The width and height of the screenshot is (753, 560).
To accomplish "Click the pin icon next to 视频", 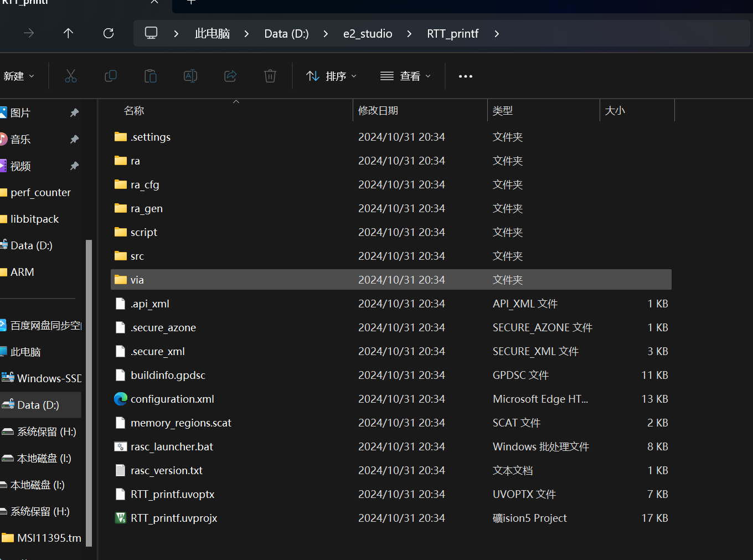I will (x=74, y=166).
